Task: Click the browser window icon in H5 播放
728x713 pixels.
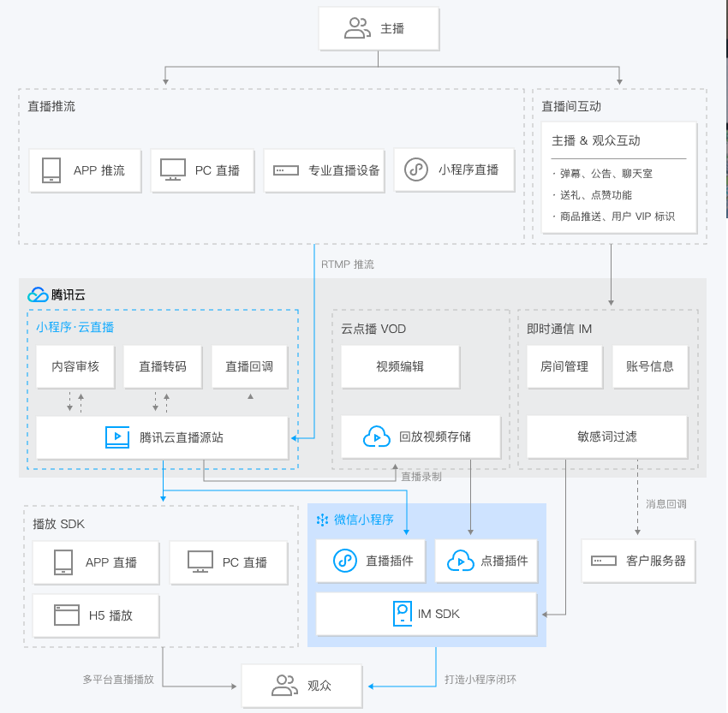Action: click(67, 615)
